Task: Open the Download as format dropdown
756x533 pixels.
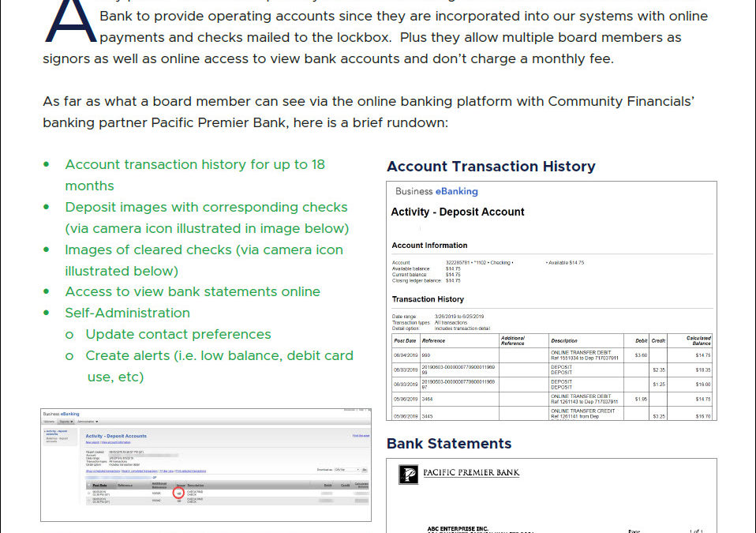Action: tap(345, 468)
